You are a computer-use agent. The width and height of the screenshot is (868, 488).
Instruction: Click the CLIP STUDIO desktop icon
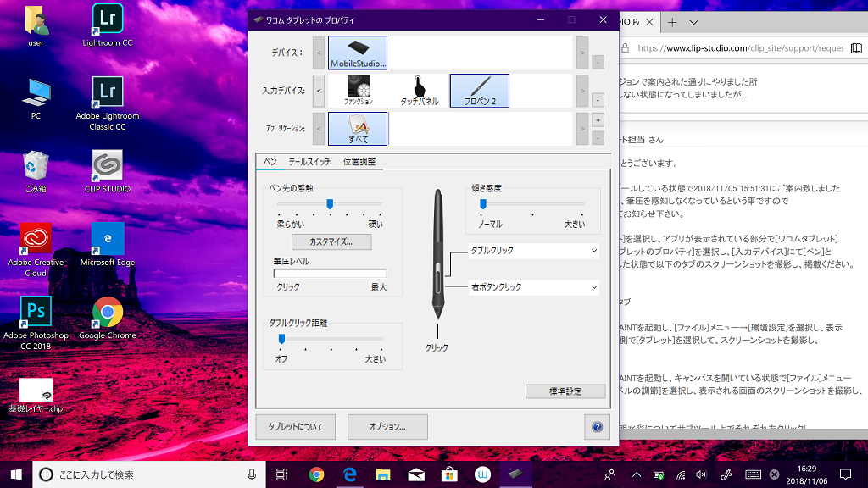pyautogui.click(x=108, y=169)
